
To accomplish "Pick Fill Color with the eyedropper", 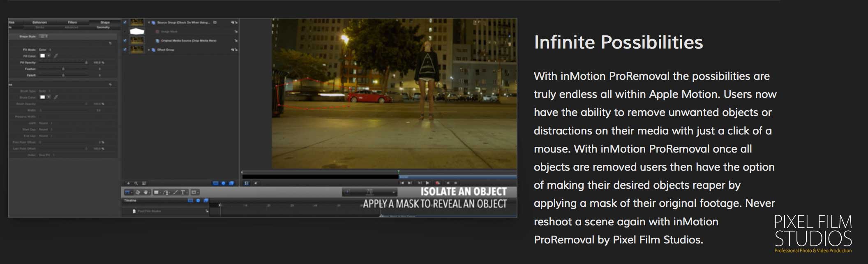I will (x=56, y=56).
